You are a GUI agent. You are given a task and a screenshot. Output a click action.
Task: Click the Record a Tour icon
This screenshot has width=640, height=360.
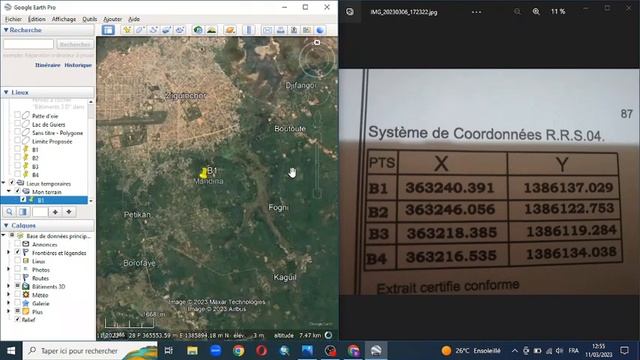click(180, 30)
